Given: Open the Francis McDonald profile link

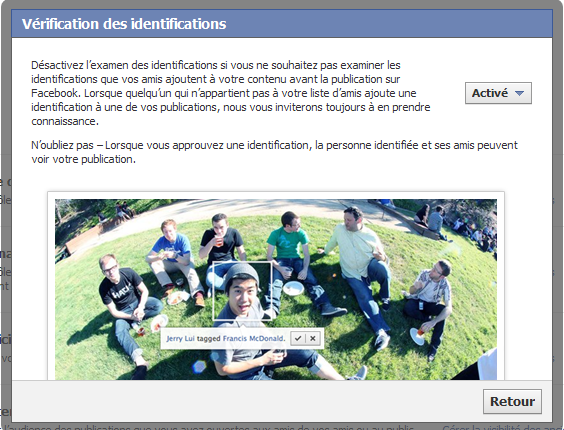Looking at the screenshot, I should tap(254, 339).
